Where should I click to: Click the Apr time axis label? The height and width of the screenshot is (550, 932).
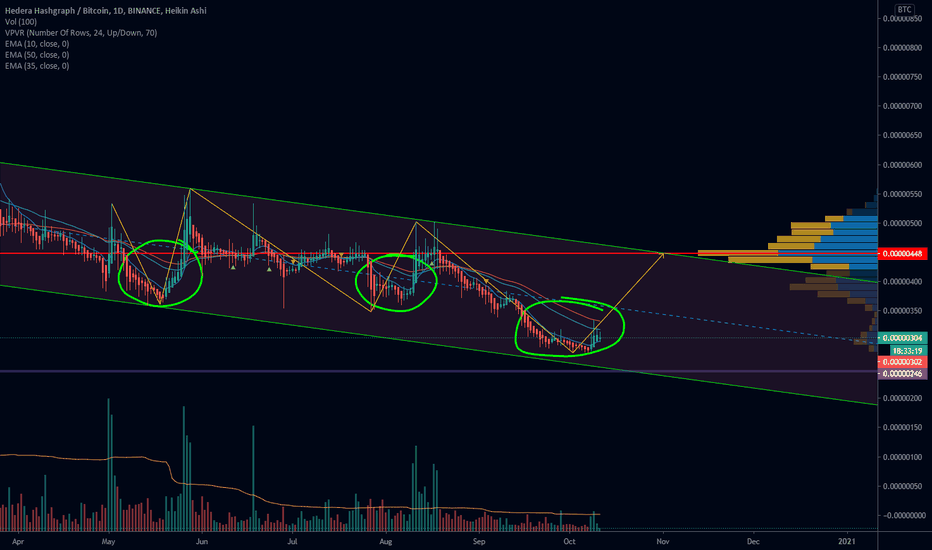(18, 542)
